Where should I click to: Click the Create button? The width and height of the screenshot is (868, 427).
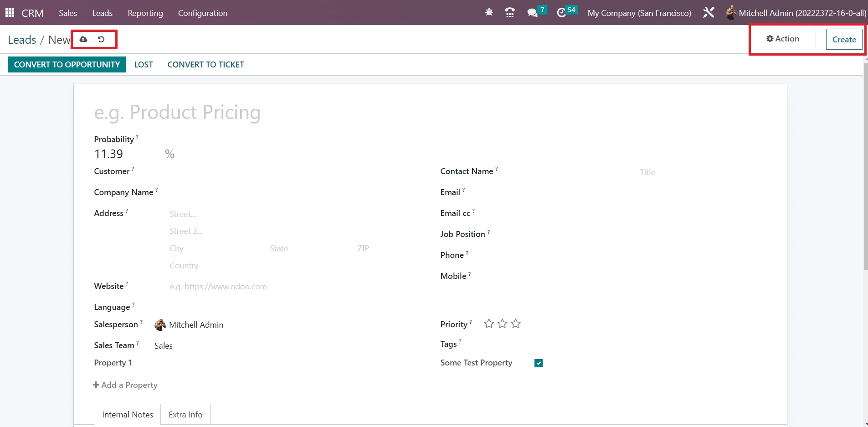coord(844,40)
